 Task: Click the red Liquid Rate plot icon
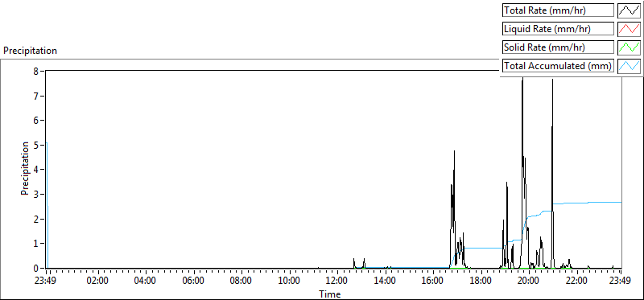(x=629, y=29)
